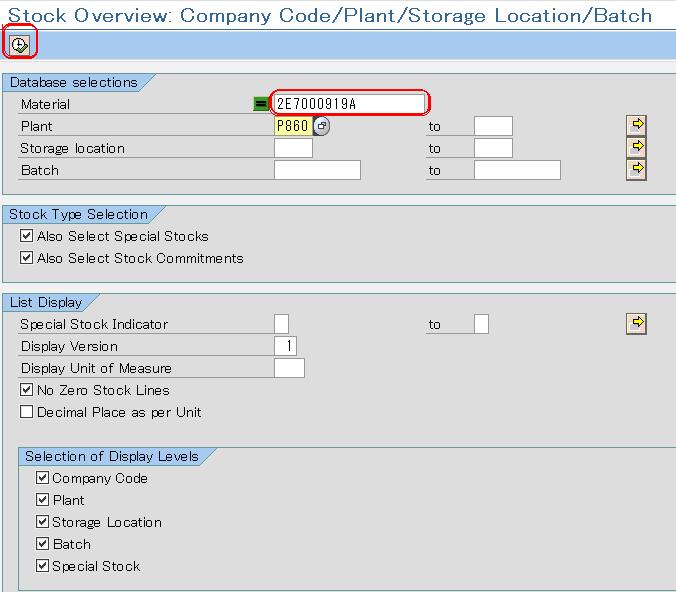
Task: Click the Material field label
Action: coord(45,104)
